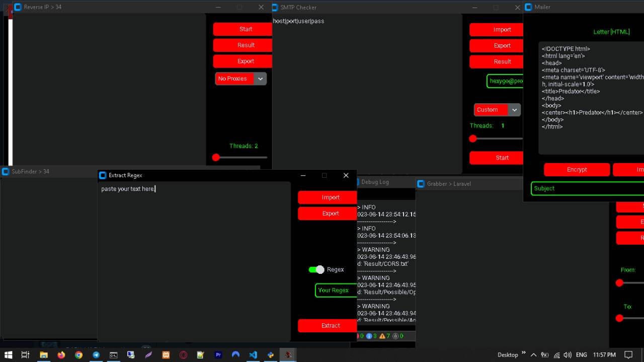The width and height of the screenshot is (644, 362).
Task: Open the 11:57 PM clock
Action: coord(604,355)
